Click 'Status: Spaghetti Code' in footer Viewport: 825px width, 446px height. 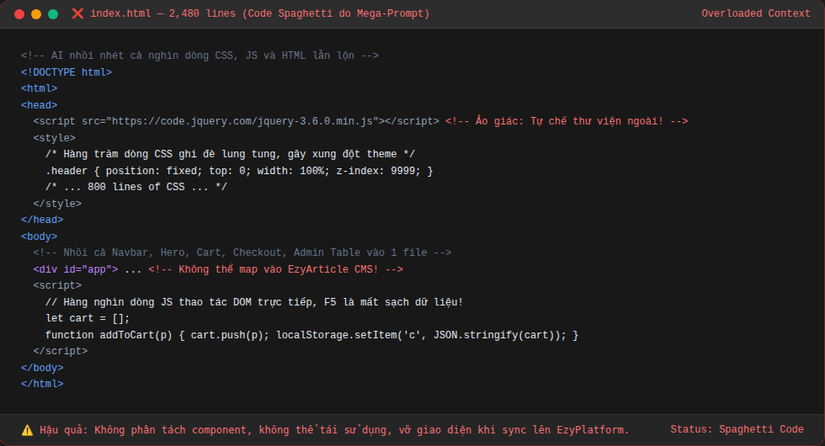coord(737,429)
